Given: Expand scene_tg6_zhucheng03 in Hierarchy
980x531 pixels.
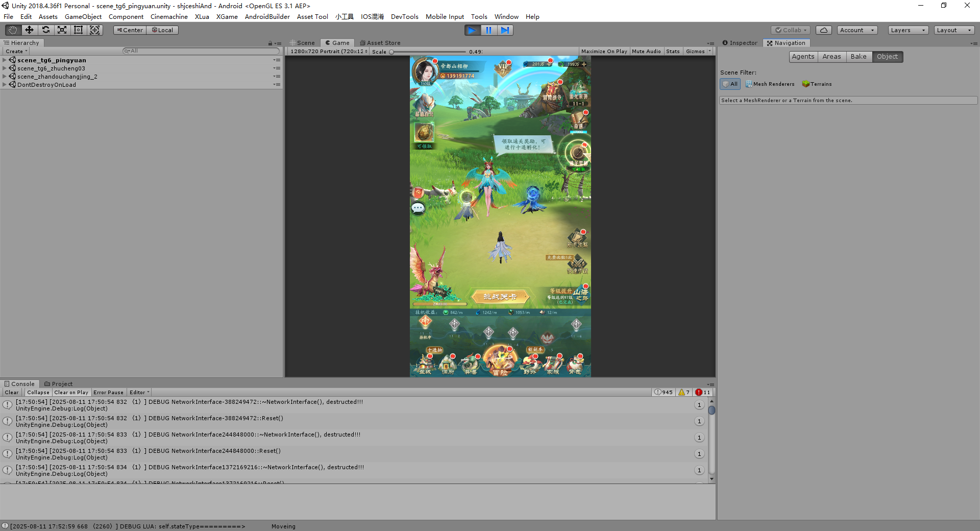Looking at the screenshot, I should pos(5,68).
